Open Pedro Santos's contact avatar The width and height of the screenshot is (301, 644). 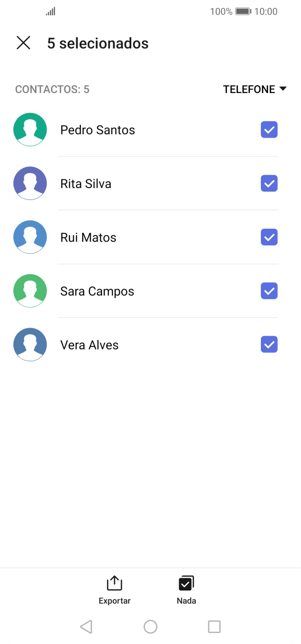[30, 130]
